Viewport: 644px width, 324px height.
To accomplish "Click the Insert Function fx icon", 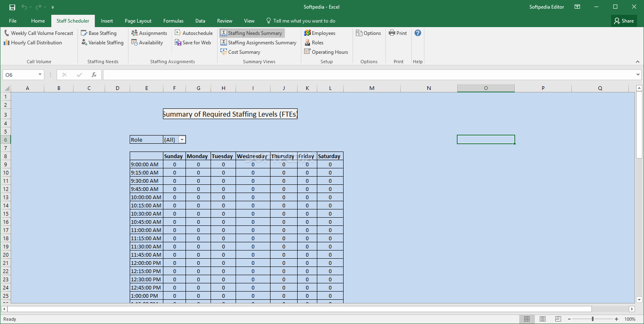I will [x=94, y=75].
